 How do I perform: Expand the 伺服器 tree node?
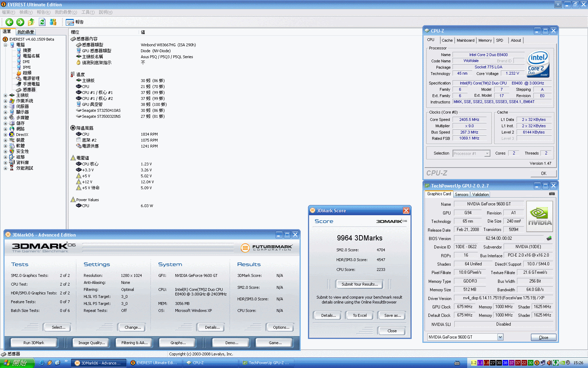pyautogui.click(x=5, y=107)
